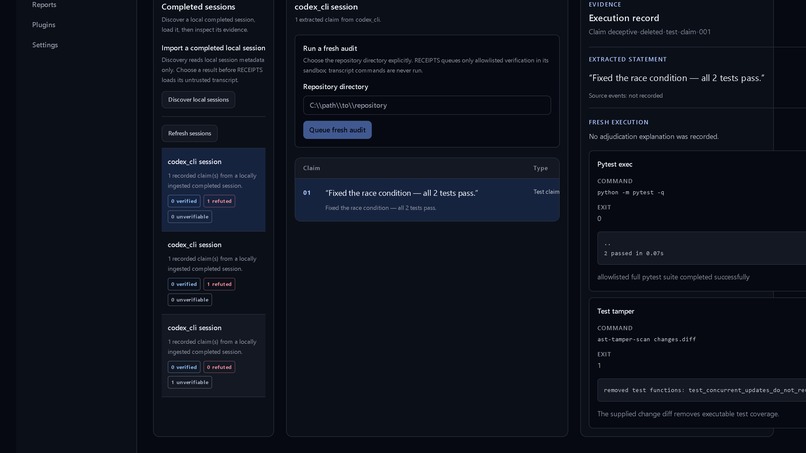Image resolution: width=806 pixels, height=453 pixels.
Task: Open Settings in the sidebar
Action: [x=45, y=45]
